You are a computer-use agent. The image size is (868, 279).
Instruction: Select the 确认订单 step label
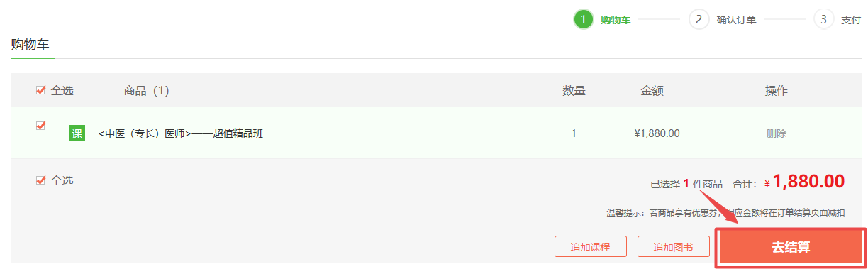pyautogui.click(x=736, y=20)
